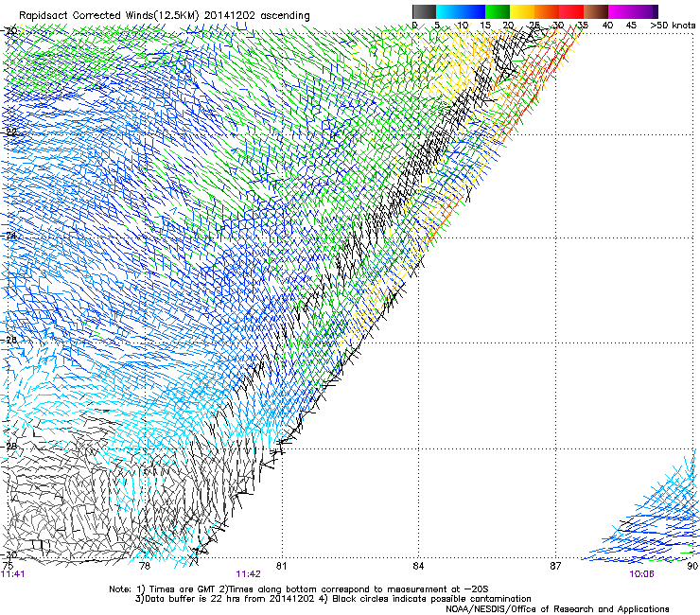Click the gray 0-5 knots color swatch

tap(424, 11)
